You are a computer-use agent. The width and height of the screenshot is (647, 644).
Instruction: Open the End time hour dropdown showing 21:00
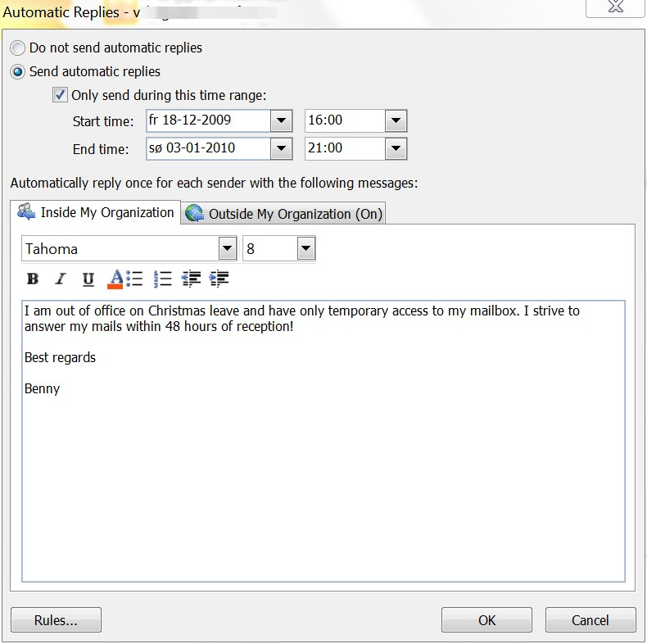[396, 148]
